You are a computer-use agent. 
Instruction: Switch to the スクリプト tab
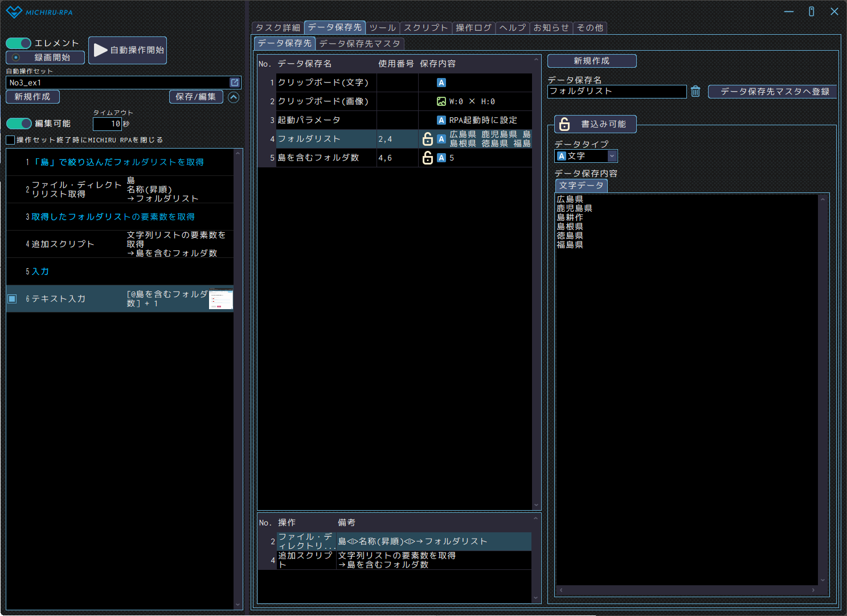(425, 28)
